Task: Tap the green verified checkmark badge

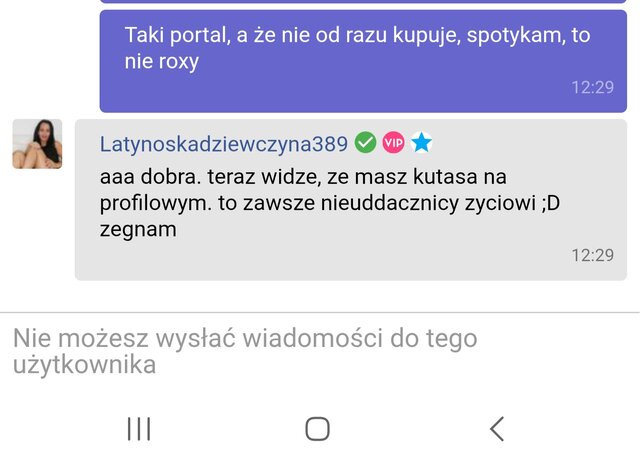Action: pyautogui.click(x=365, y=142)
